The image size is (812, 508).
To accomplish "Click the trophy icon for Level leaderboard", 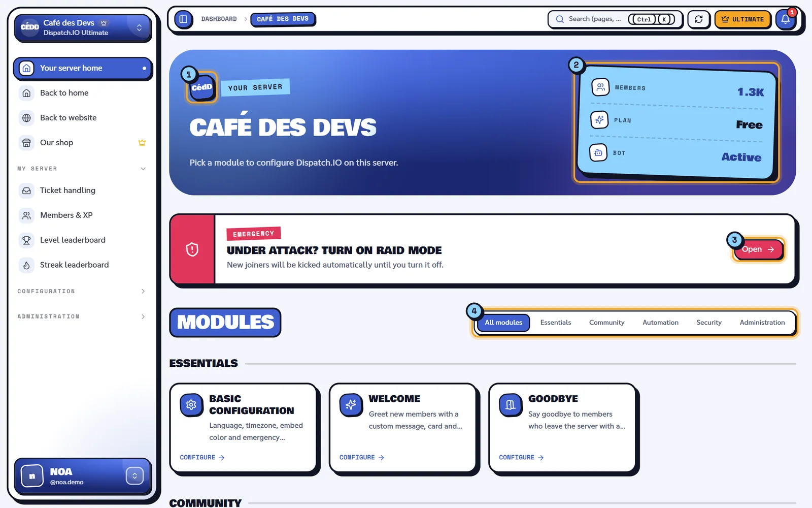I will pos(26,240).
